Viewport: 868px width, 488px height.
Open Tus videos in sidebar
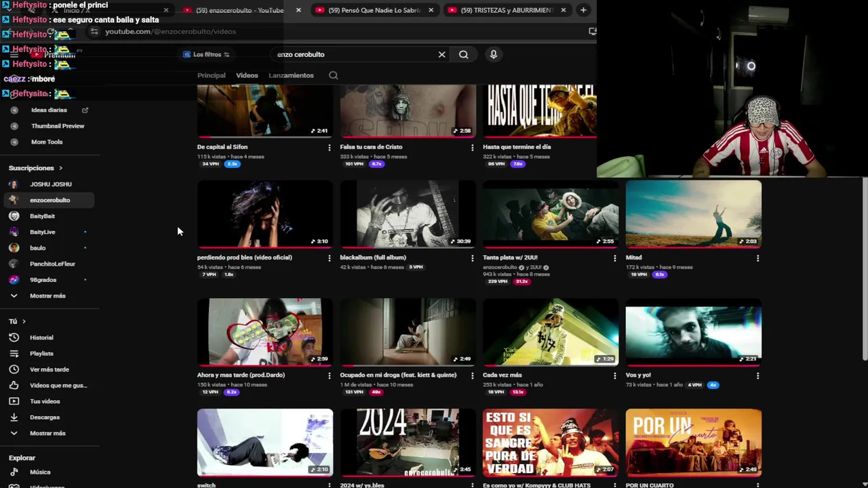click(45, 401)
